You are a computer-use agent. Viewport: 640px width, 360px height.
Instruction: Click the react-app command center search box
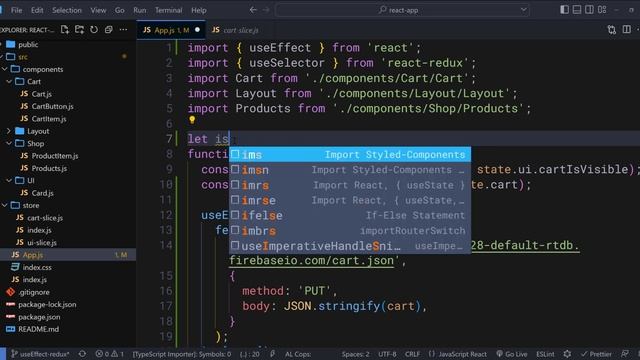point(402,10)
